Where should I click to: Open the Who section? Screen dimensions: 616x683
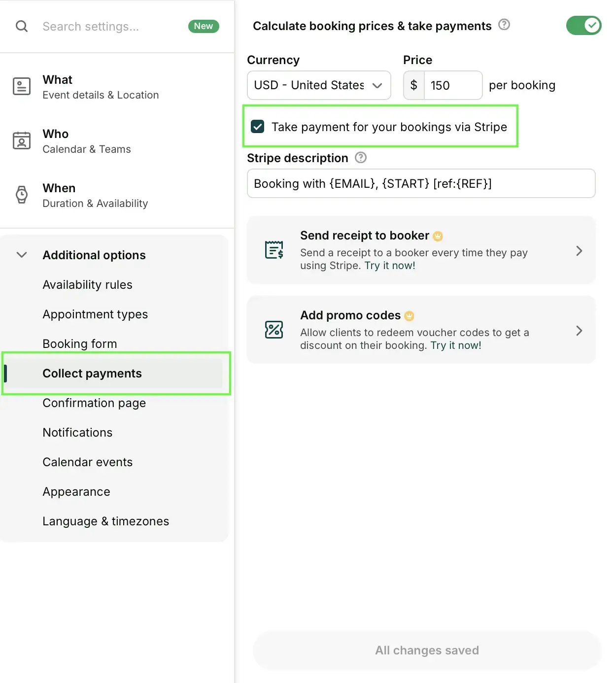[x=117, y=141]
